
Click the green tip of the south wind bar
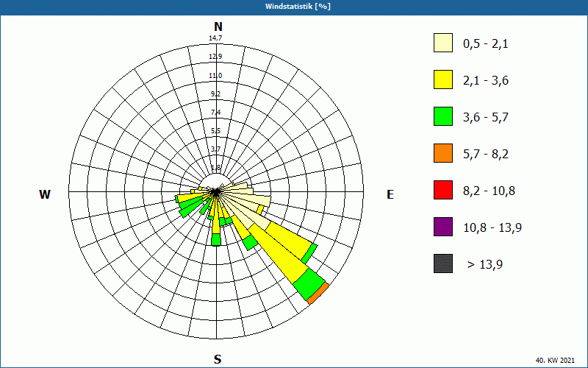[216, 240]
